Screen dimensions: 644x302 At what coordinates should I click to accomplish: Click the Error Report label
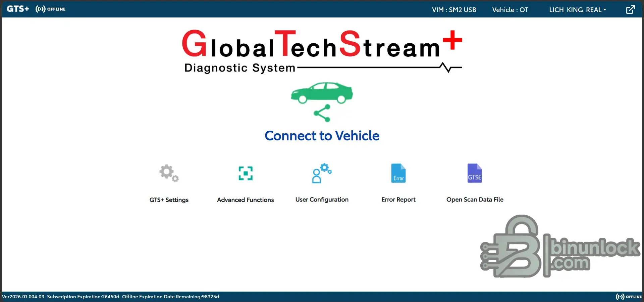tap(398, 200)
